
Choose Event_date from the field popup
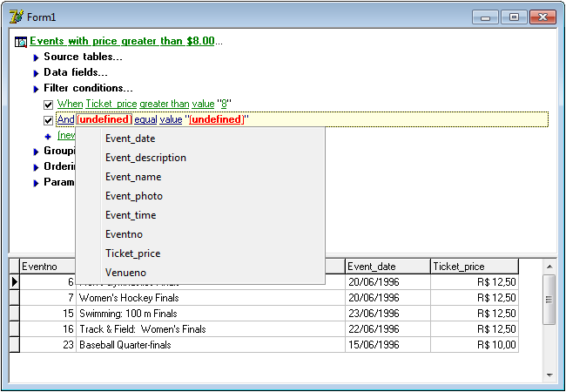[131, 139]
